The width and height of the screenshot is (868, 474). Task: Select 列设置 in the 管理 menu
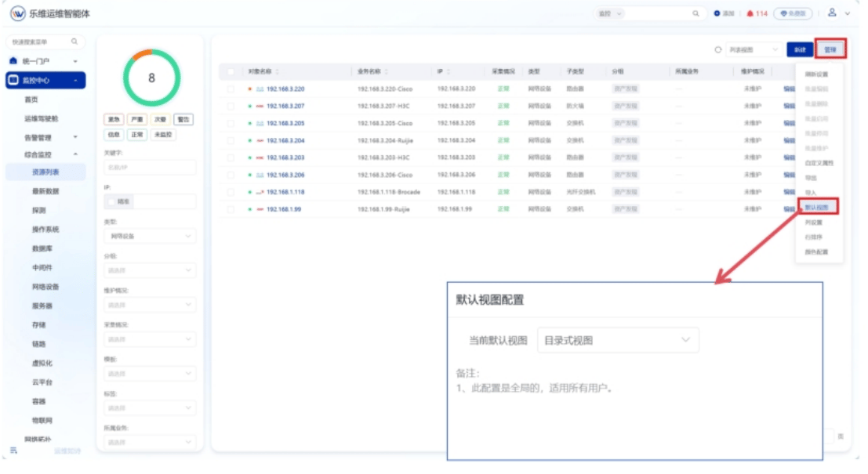814,223
